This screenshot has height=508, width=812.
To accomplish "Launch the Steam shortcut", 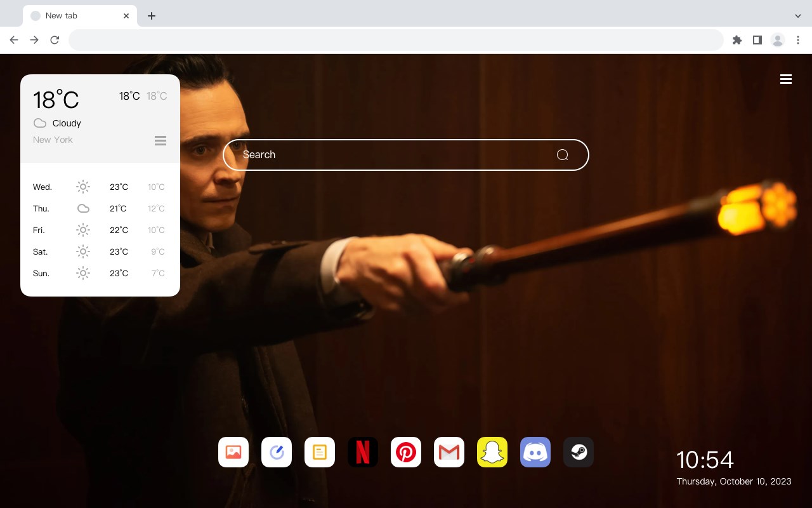I will [579, 452].
